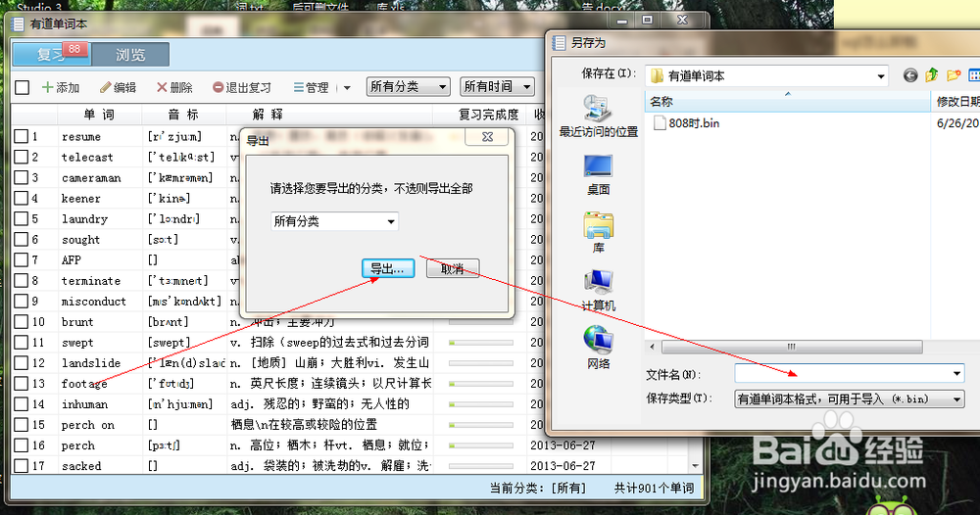980x515 pixels.
Task: Expand the 所有时间 time filter dropdown
Action: click(499, 87)
